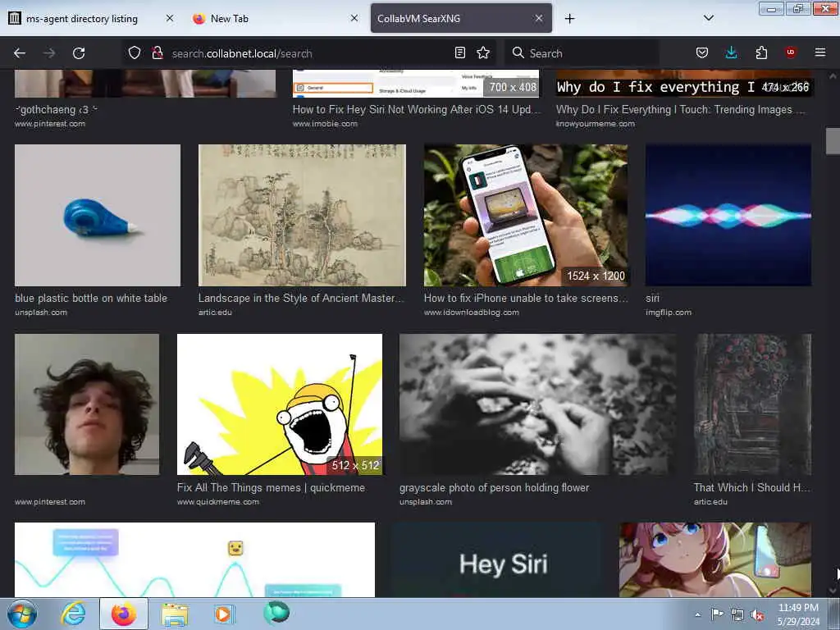Viewport: 840px width, 630px height.
Task: Click the knowyourmeme.com source text
Action: (x=596, y=124)
